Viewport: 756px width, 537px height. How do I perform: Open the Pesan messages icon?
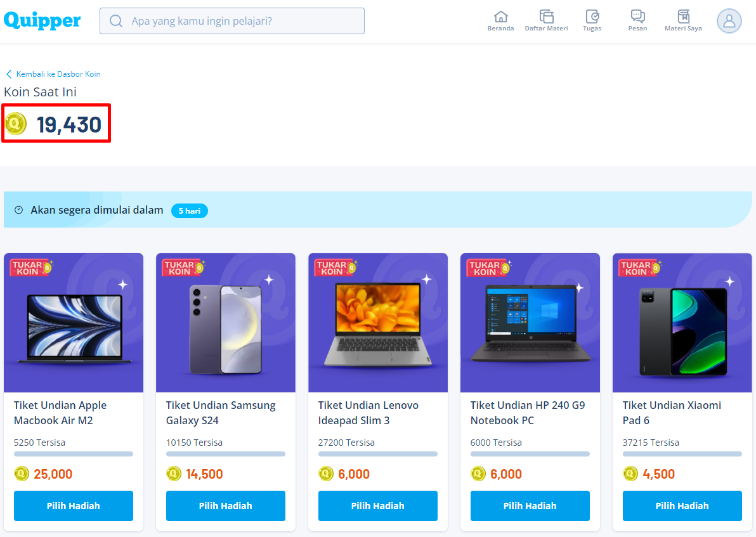point(637,17)
